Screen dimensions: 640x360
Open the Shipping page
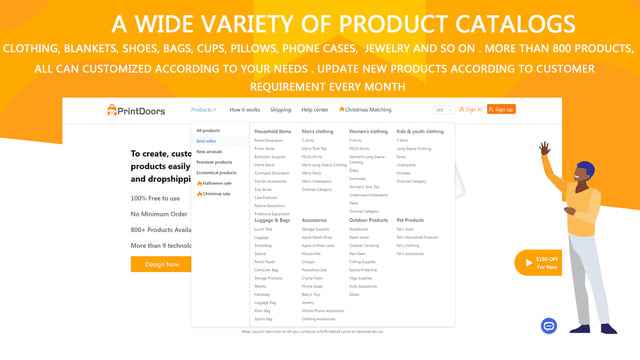coord(280,110)
